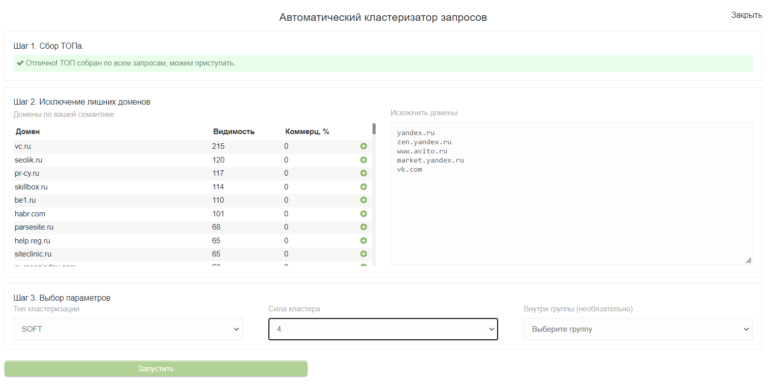
Task: Click the visibility value 101
Action: 218,214
